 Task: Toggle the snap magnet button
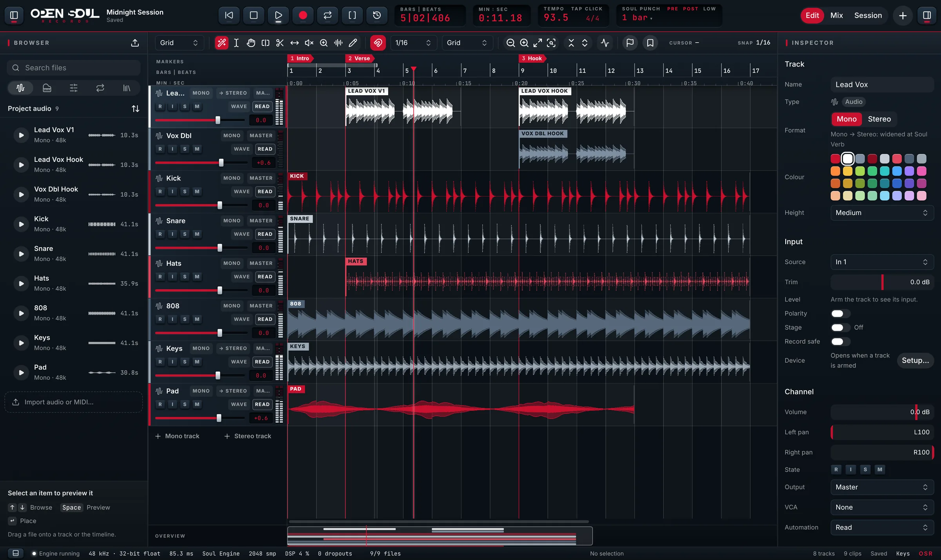378,43
